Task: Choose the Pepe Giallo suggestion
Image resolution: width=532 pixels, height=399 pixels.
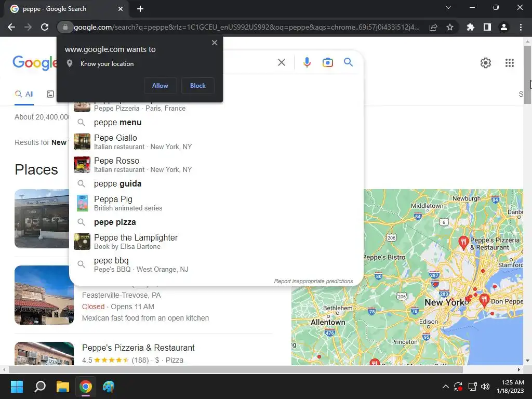Action: [216, 142]
